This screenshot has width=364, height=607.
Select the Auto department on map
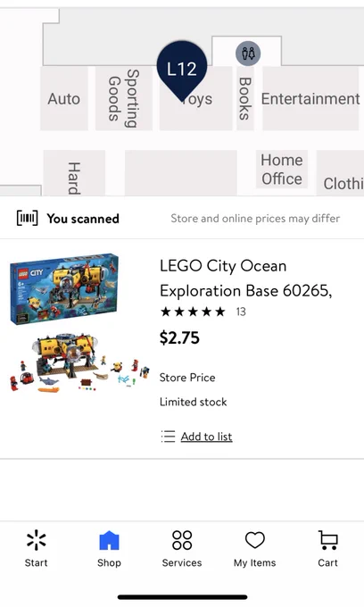pyautogui.click(x=64, y=99)
